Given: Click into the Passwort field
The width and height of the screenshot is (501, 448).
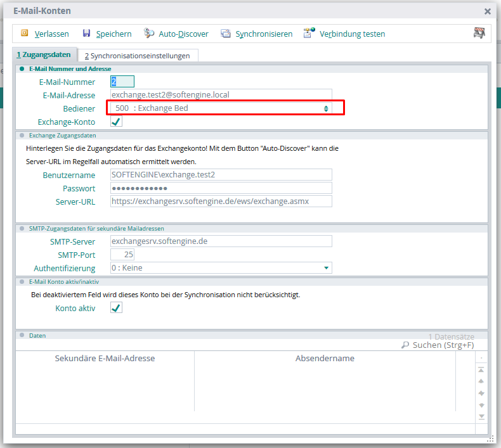Looking at the screenshot, I should click(221, 188).
